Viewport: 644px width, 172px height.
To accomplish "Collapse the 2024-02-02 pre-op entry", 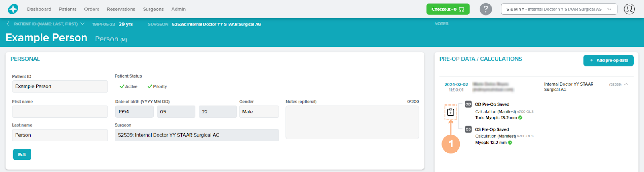I will 626,84.
